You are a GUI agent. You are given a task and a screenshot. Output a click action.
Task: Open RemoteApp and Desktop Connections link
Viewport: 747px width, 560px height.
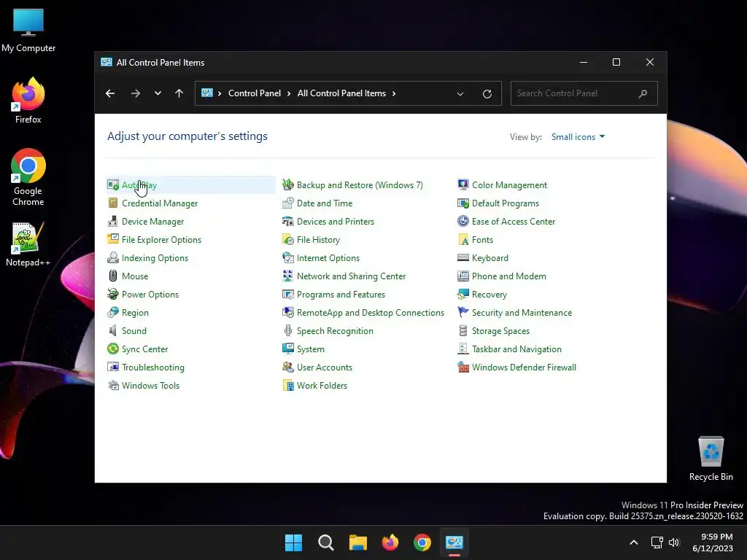[370, 312]
